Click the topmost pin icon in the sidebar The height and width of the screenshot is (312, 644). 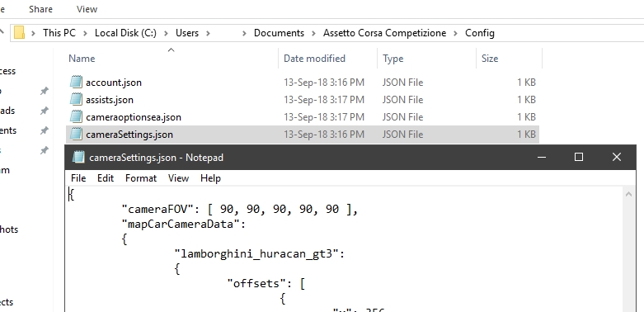pyautogui.click(x=44, y=91)
